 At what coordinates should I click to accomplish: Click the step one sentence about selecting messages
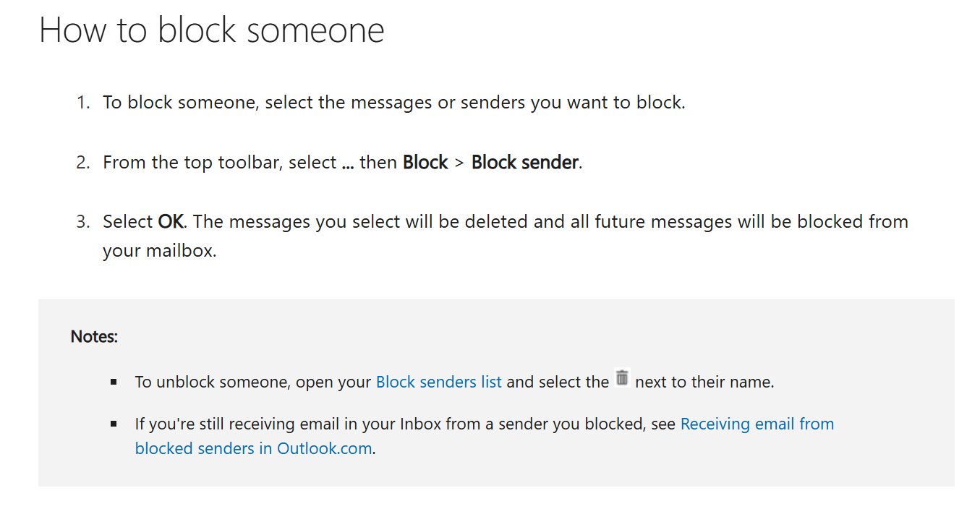pos(394,103)
